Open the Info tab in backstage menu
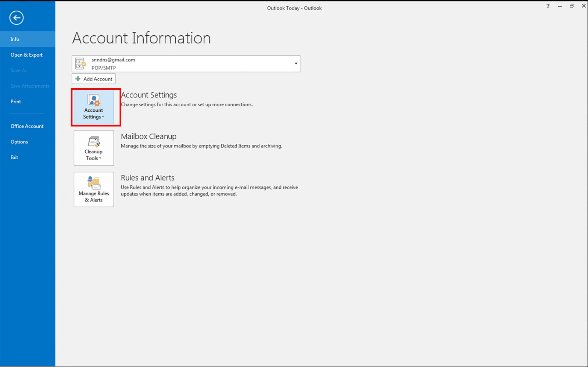This screenshot has width=588, height=367. 28,39
